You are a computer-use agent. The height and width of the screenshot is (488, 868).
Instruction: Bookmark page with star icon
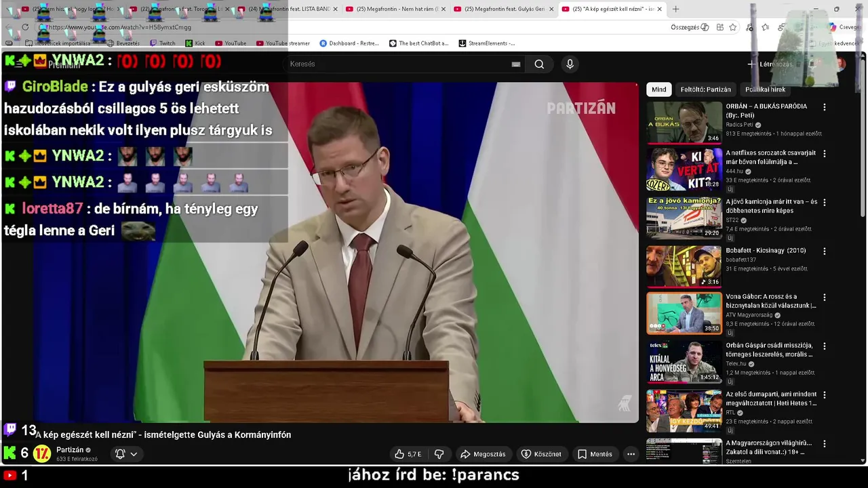pos(732,27)
